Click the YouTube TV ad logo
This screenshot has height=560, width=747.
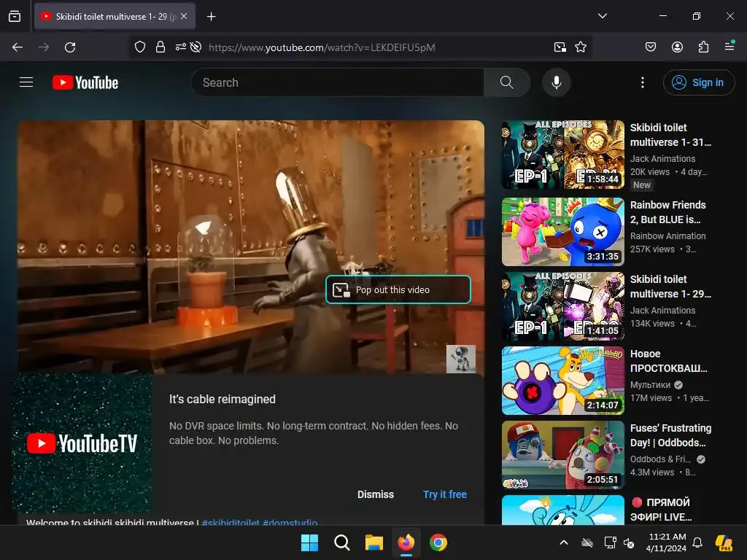click(82, 443)
